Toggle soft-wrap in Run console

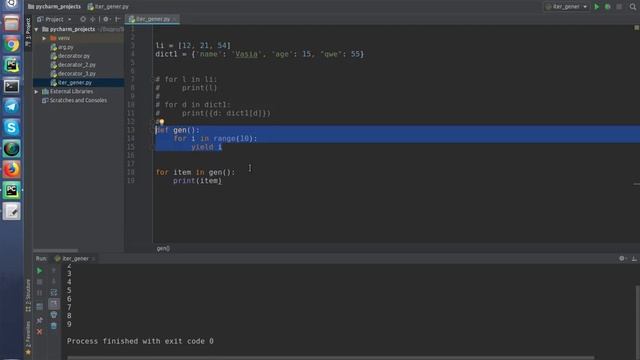coord(53,293)
